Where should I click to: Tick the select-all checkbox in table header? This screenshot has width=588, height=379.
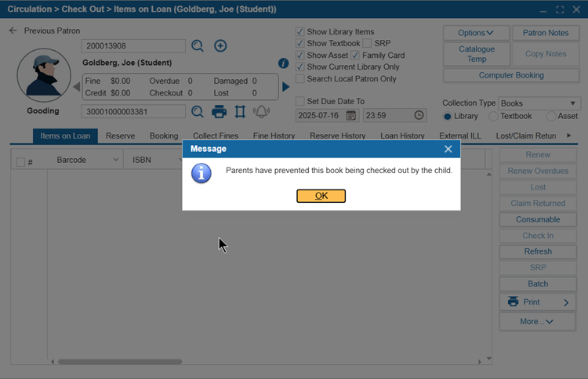tap(20, 162)
